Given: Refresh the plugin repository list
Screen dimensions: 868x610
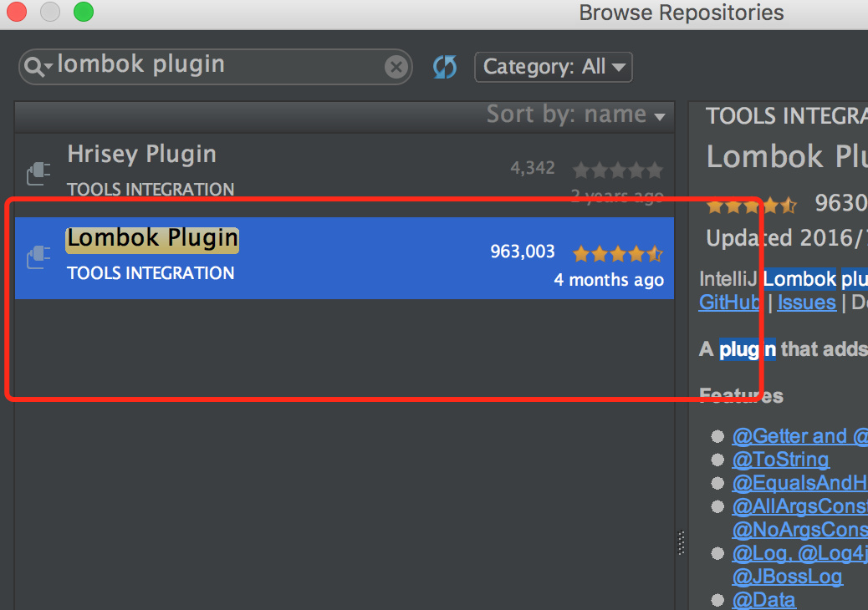Looking at the screenshot, I should point(445,67).
